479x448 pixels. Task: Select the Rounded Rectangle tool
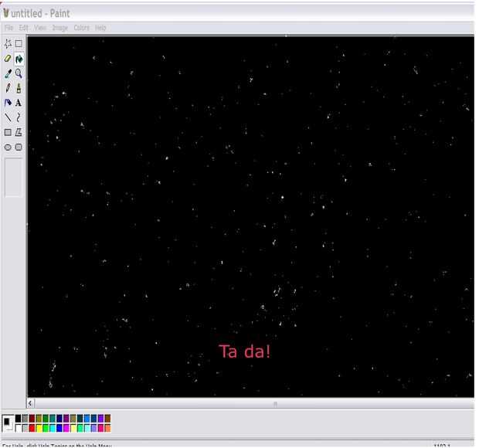click(x=19, y=148)
